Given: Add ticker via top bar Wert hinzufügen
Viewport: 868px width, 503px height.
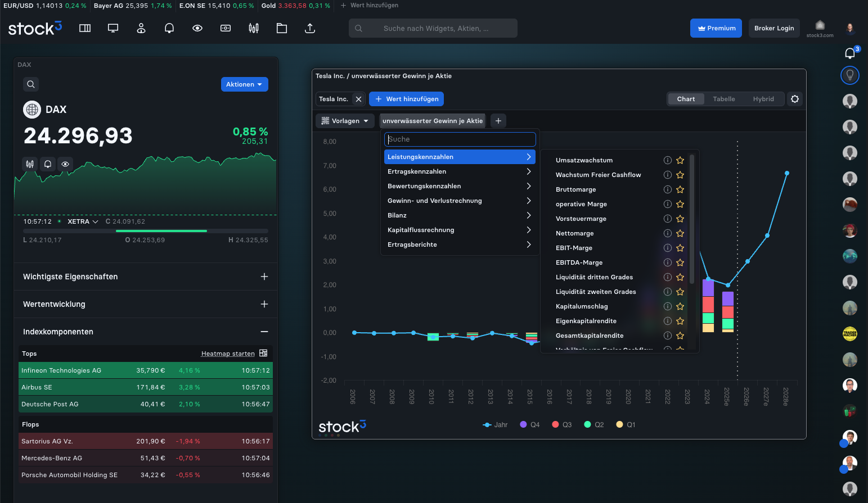Looking at the screenshot, I should coord(370,5).
